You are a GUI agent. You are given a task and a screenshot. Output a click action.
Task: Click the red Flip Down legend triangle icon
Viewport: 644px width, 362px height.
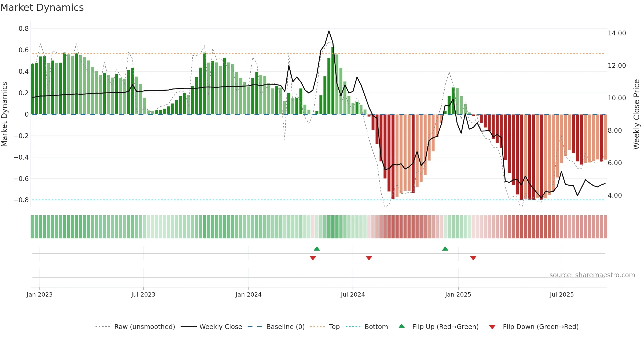pos(492,327)
